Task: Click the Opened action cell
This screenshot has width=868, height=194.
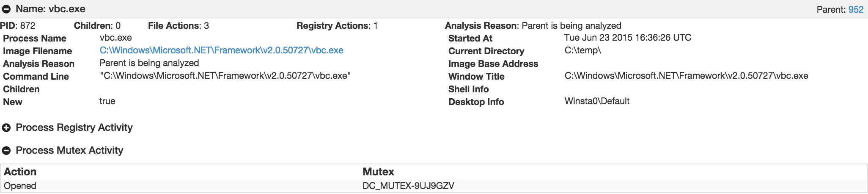Action: (20, 186)
